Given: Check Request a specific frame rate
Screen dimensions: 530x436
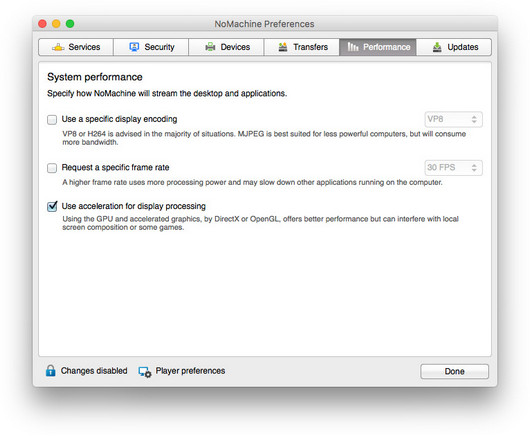Looking at the screenshot, I should click(52, 168).
